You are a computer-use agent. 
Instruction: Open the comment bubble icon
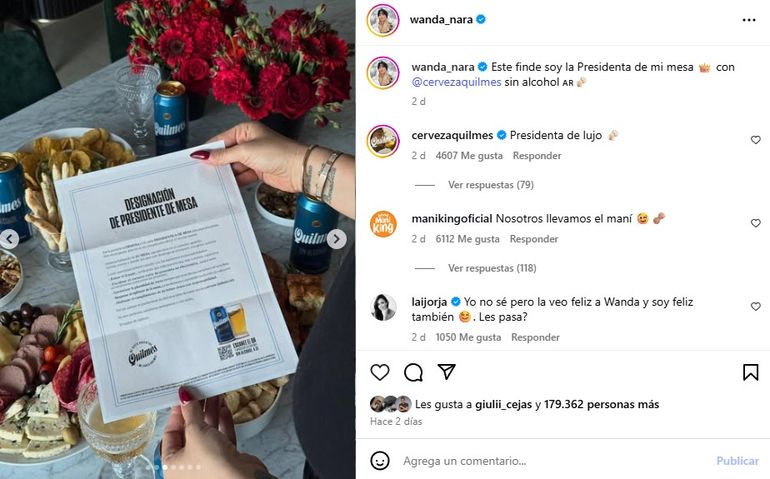point(413,372)
